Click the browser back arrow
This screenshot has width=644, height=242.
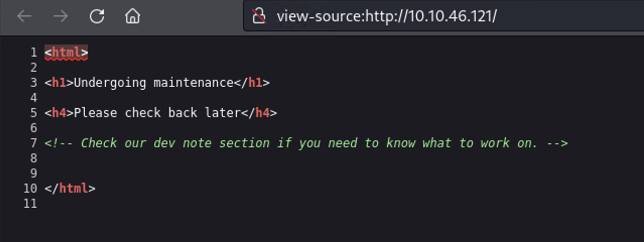click(x=24, y=17)
